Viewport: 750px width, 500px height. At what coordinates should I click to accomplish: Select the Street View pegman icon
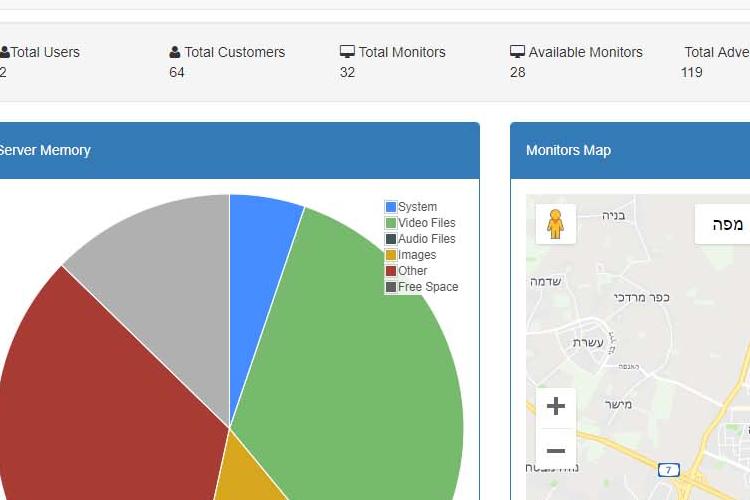[x=555, y=224]
